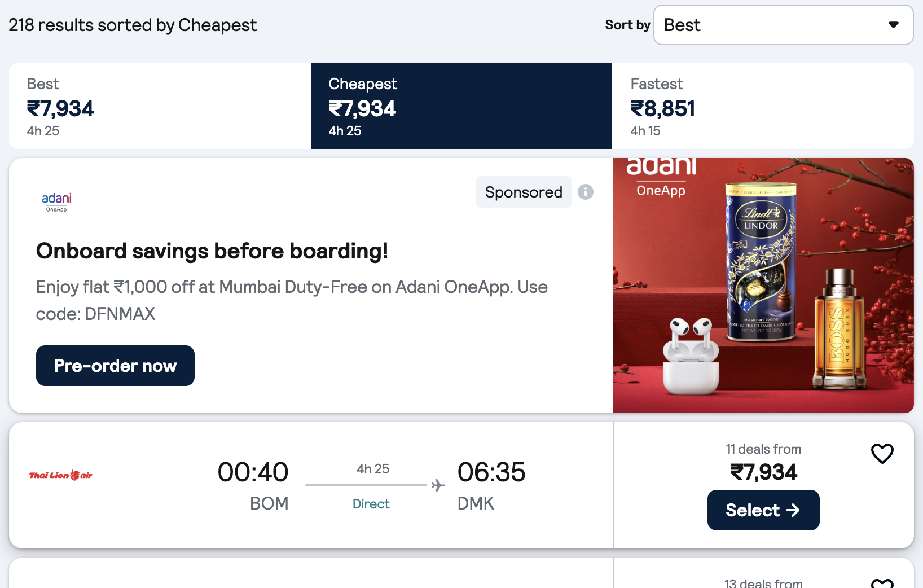Toggle the heart on the 13 deals flight
The width and height of the screenshot is (923, 588).
882,583
